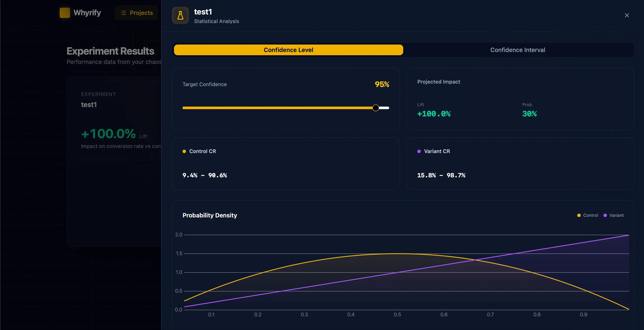The height and width of the screenshot is (330, 644).
Task: Click the Control CR yellow dot indicator
Action: tap(184, 151)
